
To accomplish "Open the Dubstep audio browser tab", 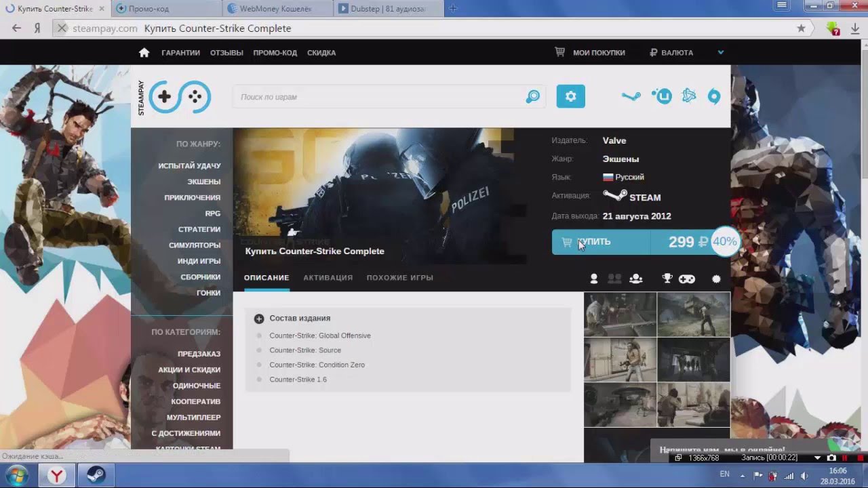I will tap(388, 9).
